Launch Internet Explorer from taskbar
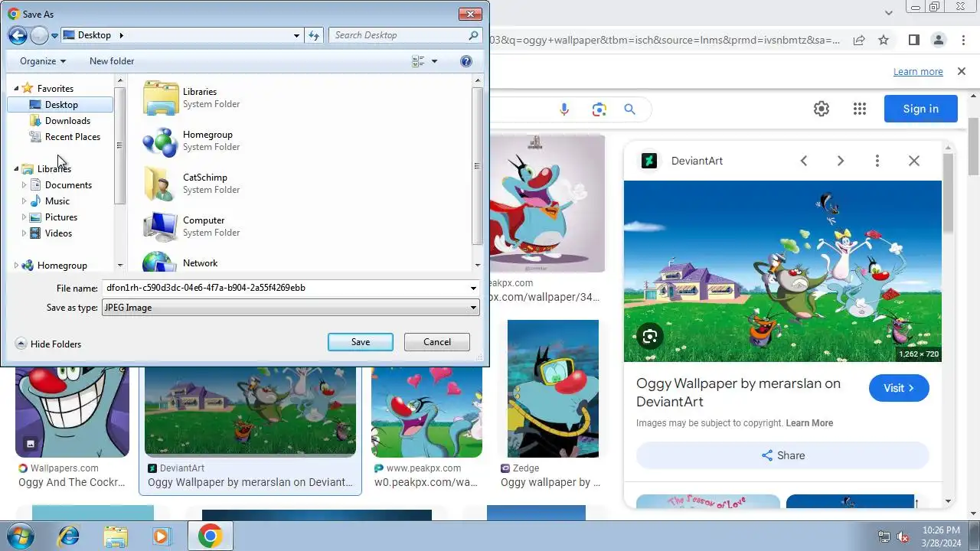Screen dimensions: 980x551 (69, 536)
